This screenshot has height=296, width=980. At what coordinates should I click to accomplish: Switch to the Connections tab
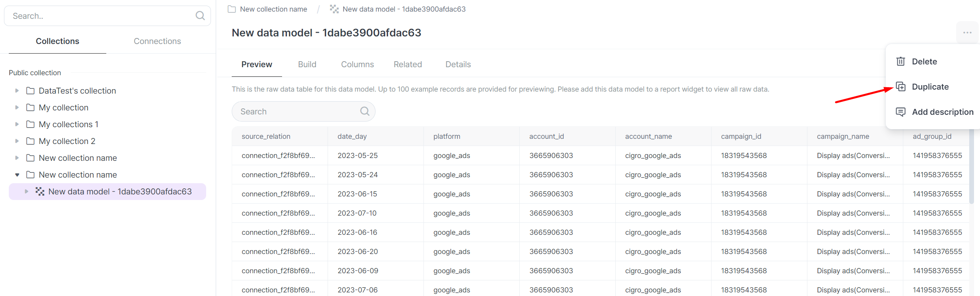coord(157,41)
